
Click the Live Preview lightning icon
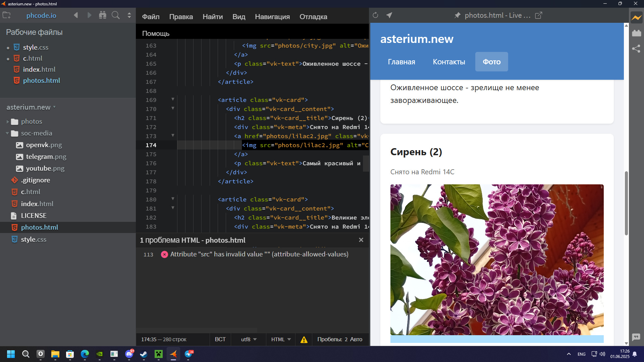pos(636,17)
